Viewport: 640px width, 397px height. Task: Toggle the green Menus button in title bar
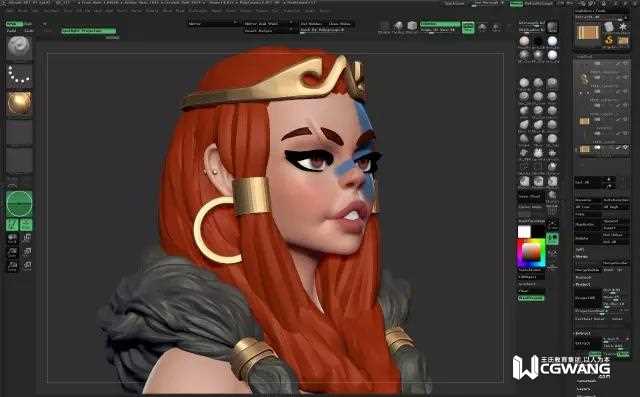point(516,4)
